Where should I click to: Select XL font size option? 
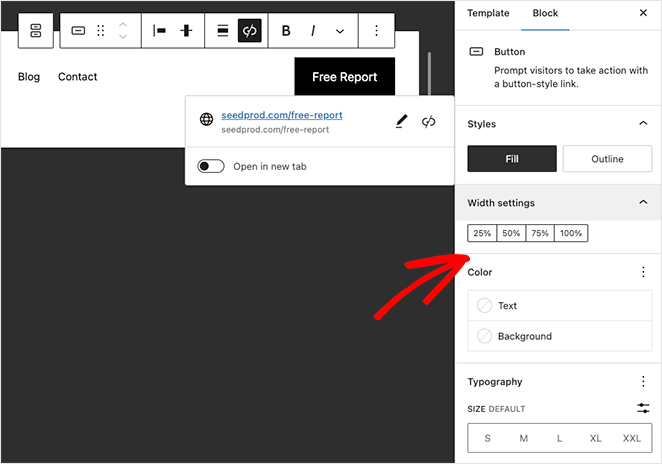pyautogui.click(x=596, y=438)
